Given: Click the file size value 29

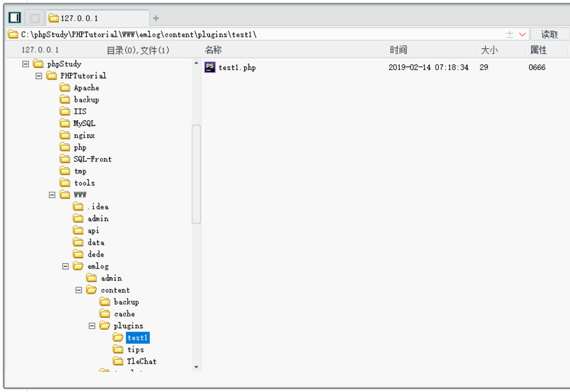Looking at the screenshot, I should (483, 67).
